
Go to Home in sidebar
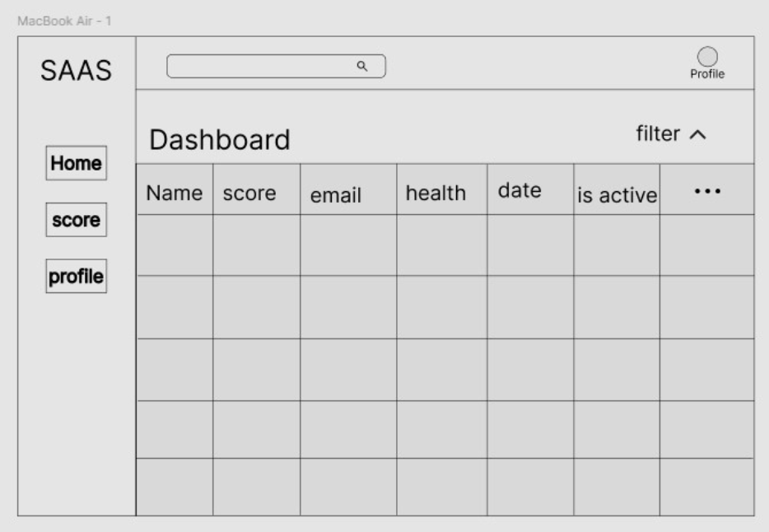pos(76,163)
